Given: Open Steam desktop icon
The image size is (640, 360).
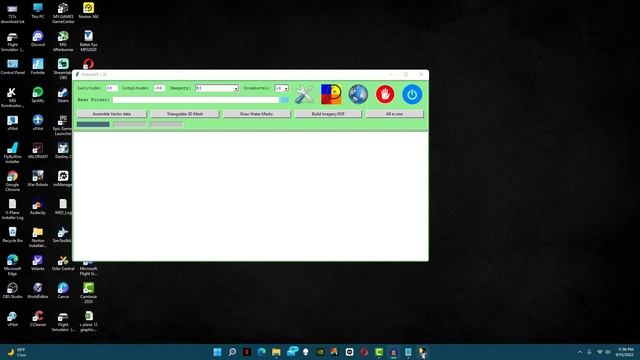Looking at the screenshot, I should point(63,95).
